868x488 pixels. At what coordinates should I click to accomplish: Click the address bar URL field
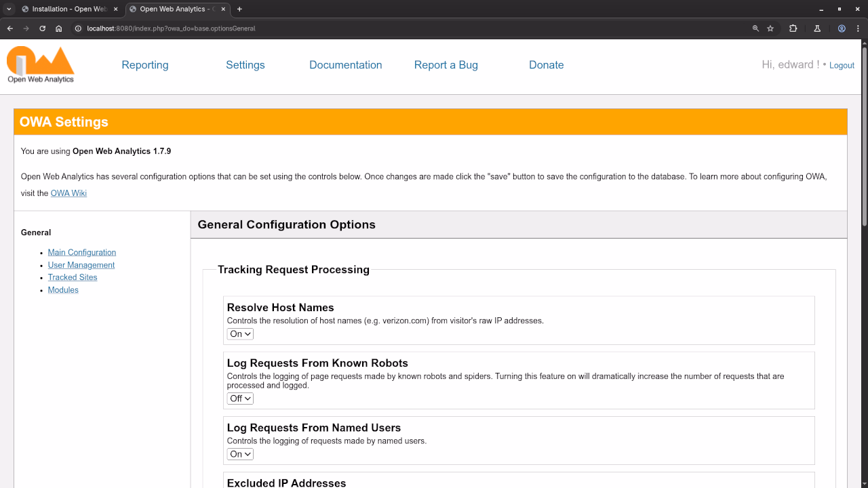click(407, 28)
